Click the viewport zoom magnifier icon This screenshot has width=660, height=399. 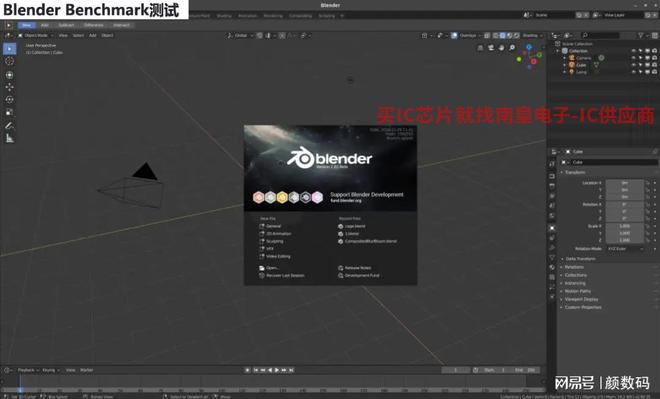click(x=512, y=48)
